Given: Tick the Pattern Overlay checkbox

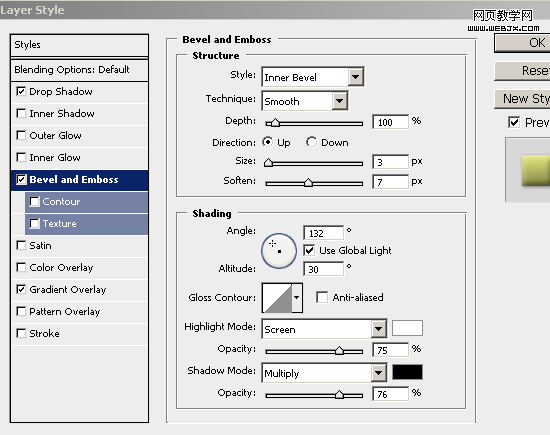Looking at the screenshot, I should [x=21, y=311].
